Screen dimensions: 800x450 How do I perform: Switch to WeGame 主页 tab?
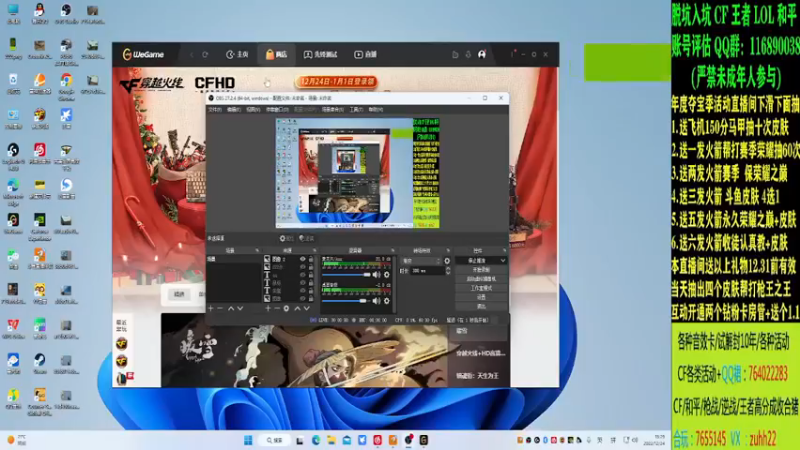click(x=237, y=54)
